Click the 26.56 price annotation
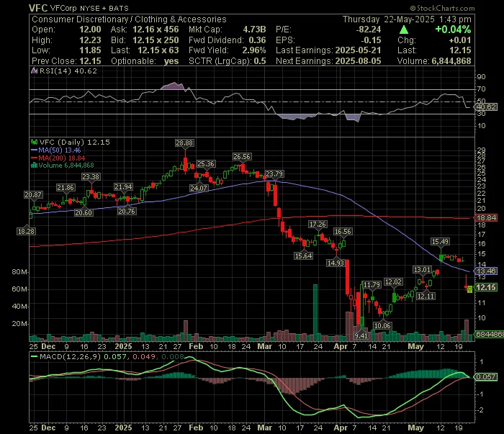504x434 pixels. tap(242, 157)
